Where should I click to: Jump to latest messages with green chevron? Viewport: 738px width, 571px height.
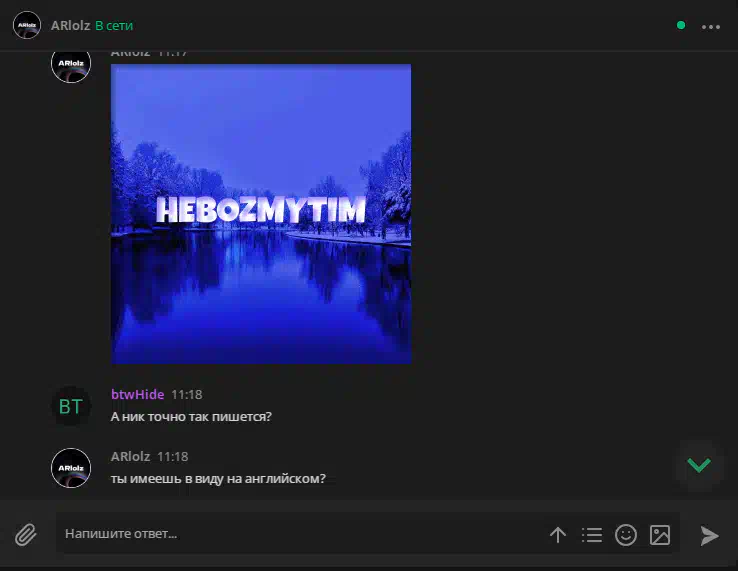coord(699,465)
